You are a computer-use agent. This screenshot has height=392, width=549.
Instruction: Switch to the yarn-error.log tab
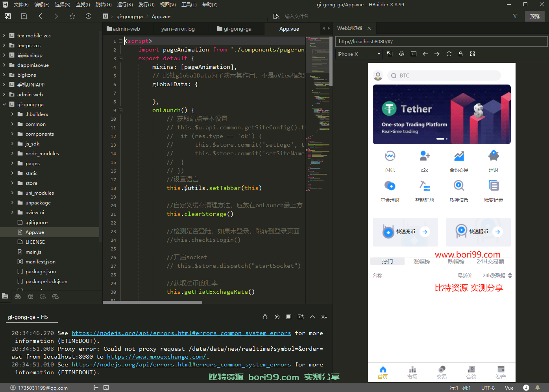[178, 29]
